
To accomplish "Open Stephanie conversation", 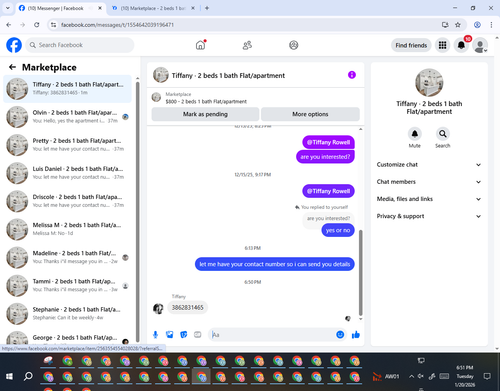I will point(67,314).
